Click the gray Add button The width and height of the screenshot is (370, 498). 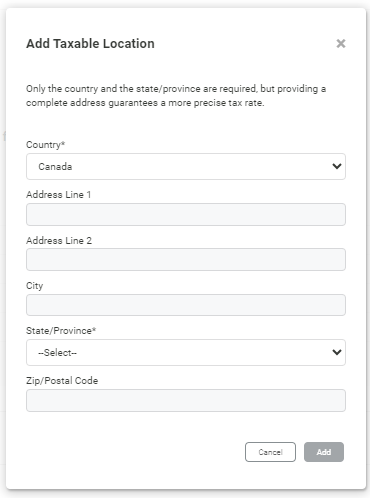324,452
